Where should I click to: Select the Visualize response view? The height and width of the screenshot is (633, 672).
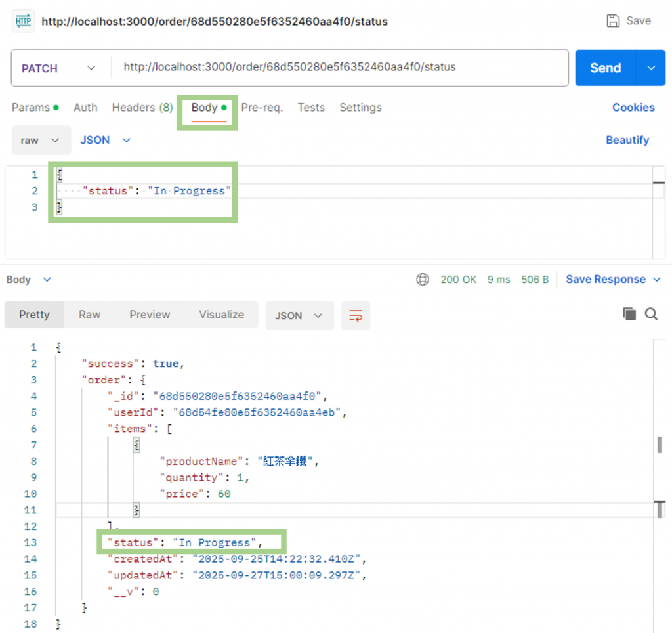222,315
